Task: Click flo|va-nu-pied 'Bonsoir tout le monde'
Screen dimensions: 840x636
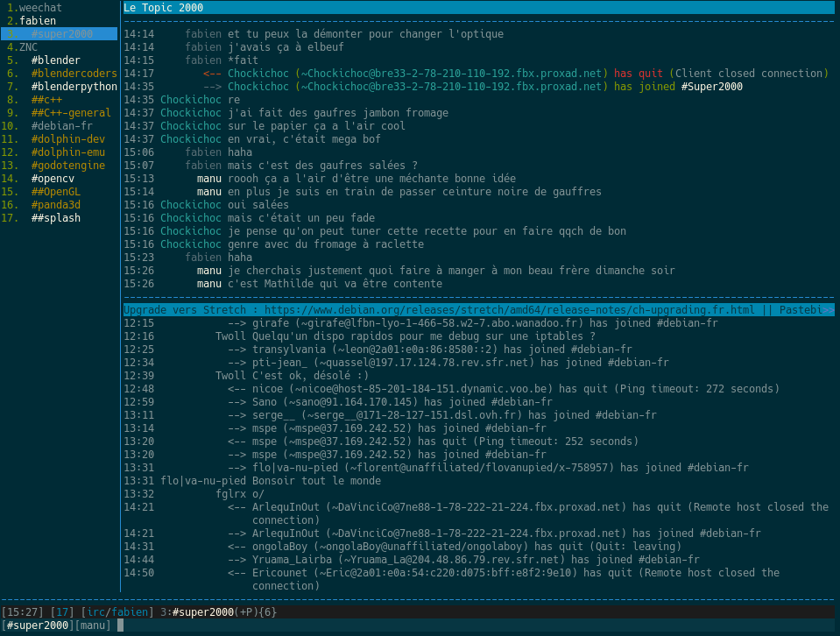Action: [x=316, y=481]
